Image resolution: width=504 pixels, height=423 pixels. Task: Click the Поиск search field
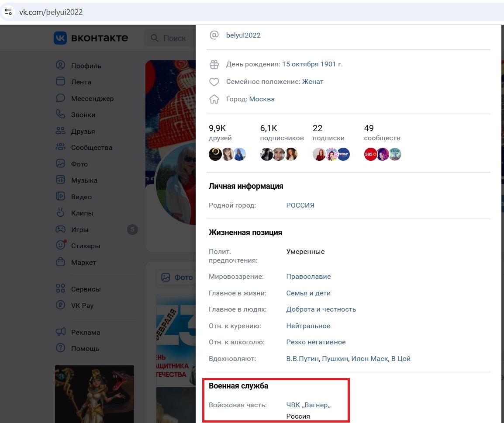point(170,38)
